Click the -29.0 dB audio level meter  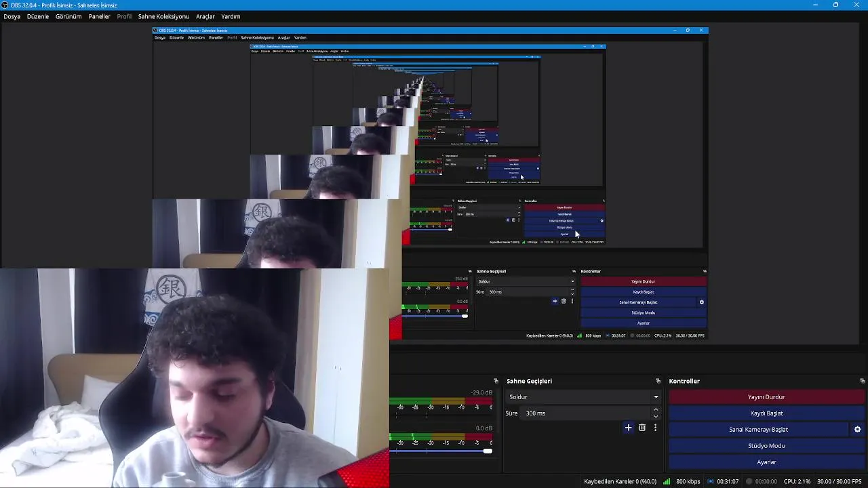point(441,401)
